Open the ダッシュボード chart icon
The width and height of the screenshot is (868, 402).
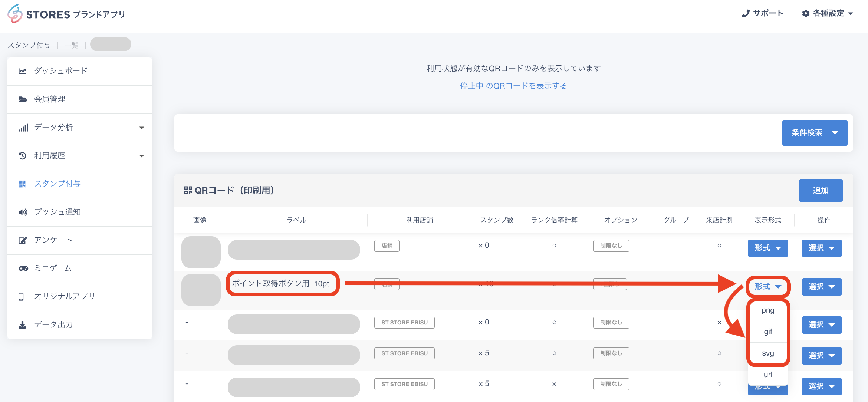point(23,71)
